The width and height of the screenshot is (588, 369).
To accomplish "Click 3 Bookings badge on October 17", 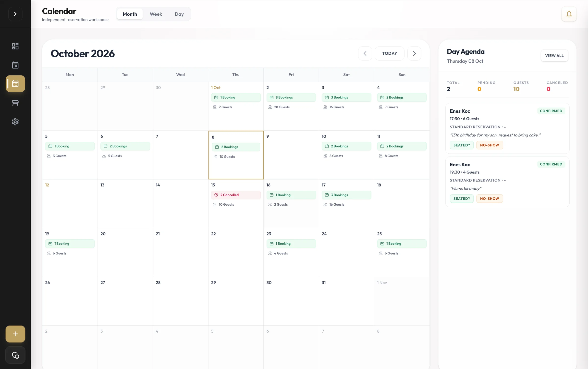I will 346,195.
